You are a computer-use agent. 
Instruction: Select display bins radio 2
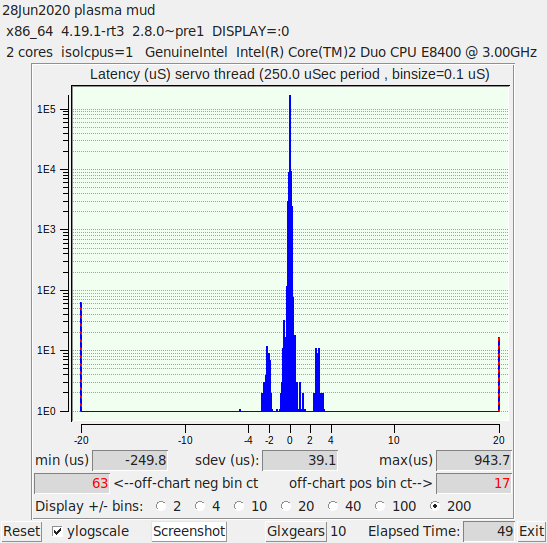161,506
